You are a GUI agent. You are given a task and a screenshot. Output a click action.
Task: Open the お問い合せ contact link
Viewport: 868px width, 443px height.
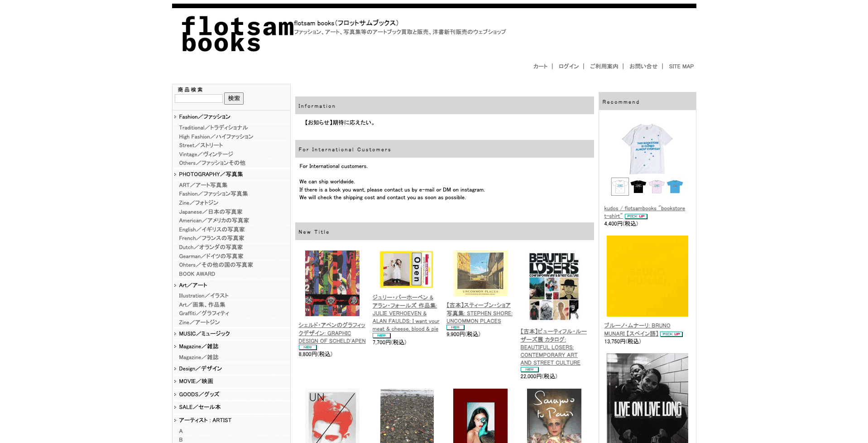click(643, 66)
